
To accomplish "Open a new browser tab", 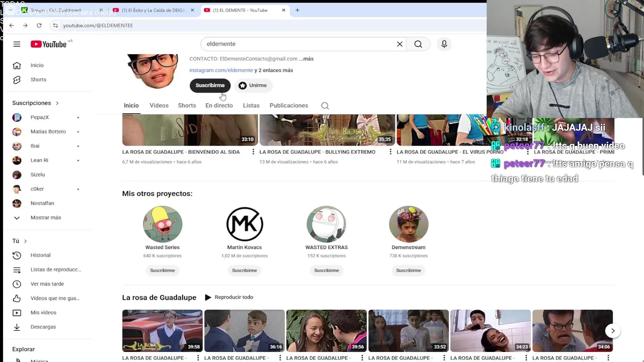I will [297, 10].
